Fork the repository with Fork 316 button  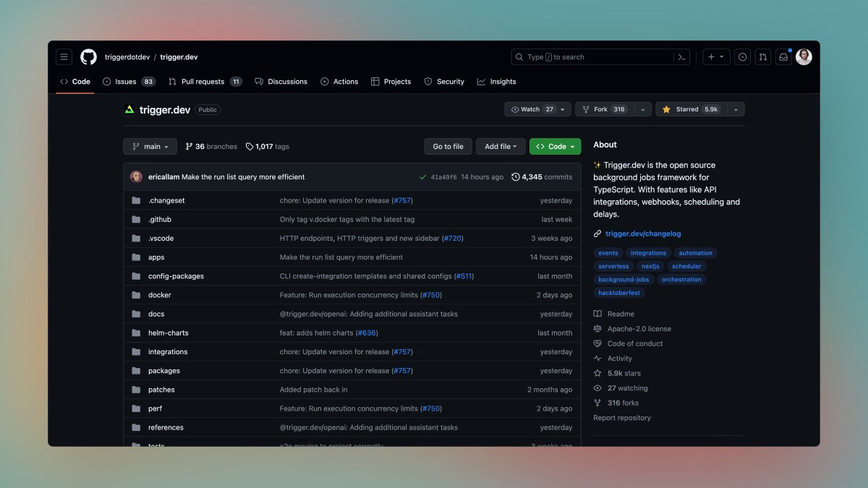(x=605, y=109)
